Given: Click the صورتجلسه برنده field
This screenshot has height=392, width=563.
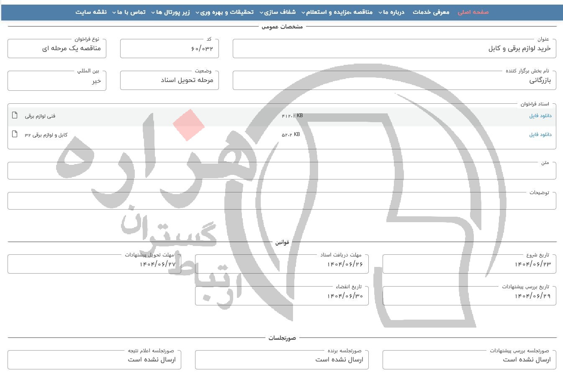Looking at the screenshot, I should [x=281, y=360].
